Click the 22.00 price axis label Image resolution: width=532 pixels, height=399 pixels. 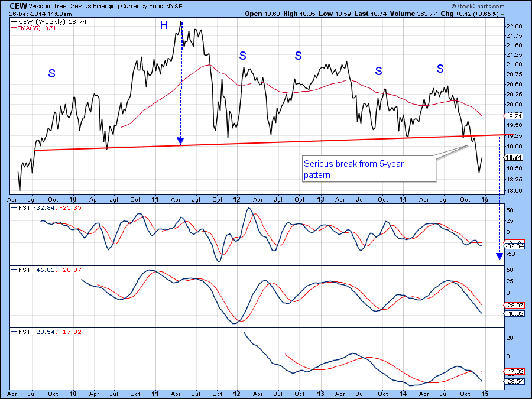[514, 27]
